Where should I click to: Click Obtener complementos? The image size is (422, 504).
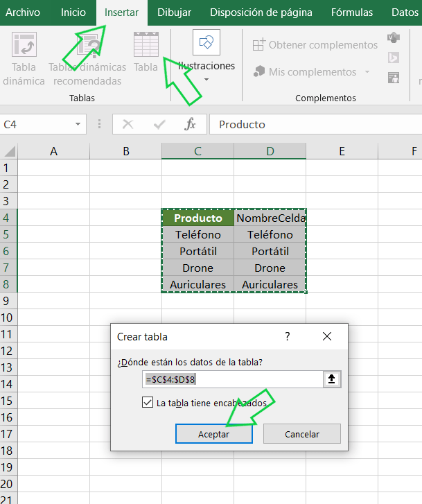point(315,45)
